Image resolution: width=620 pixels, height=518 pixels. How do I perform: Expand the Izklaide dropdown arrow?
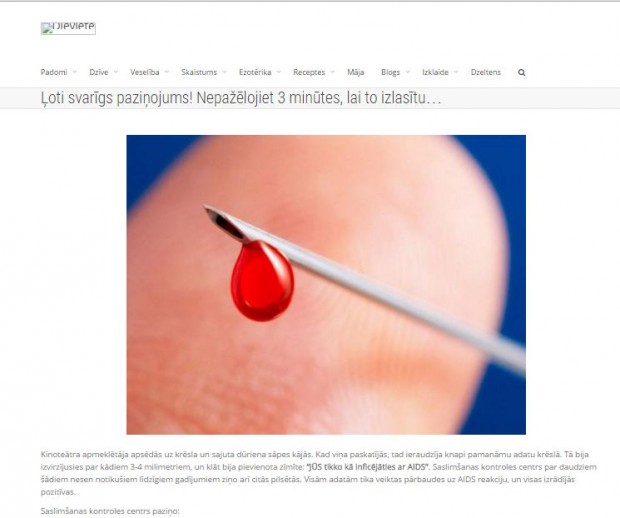tap(456, 72)
